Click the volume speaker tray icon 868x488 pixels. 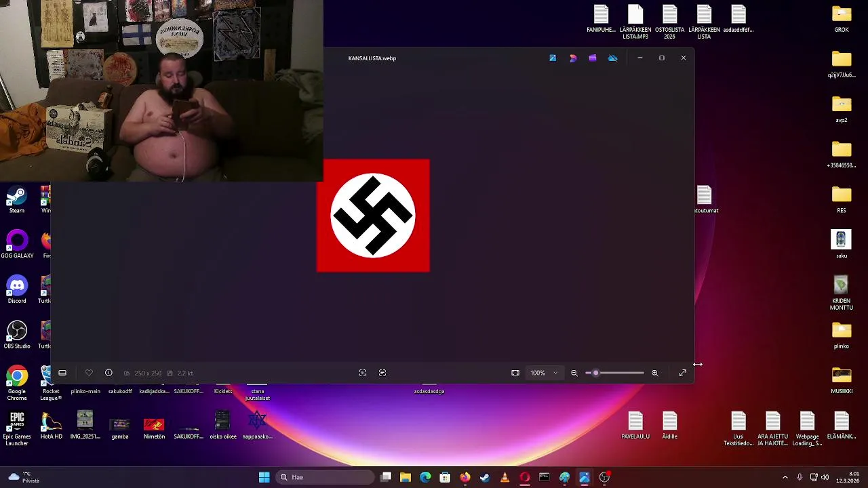(825, 477)
